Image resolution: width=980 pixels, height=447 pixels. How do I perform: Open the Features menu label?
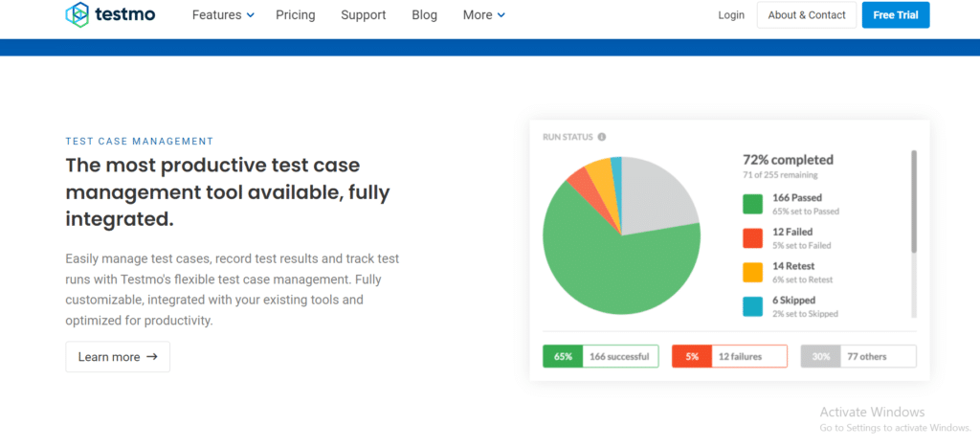(217, 15)
